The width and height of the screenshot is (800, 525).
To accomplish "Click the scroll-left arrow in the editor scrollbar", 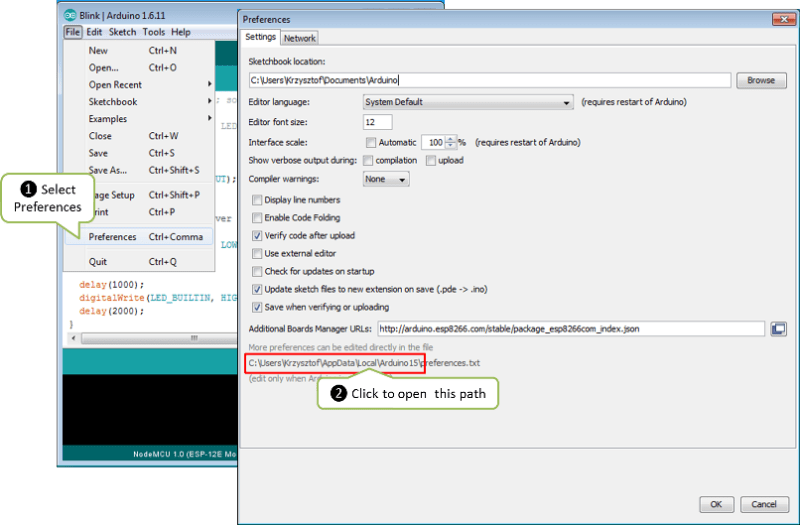I will pos(74,338).
